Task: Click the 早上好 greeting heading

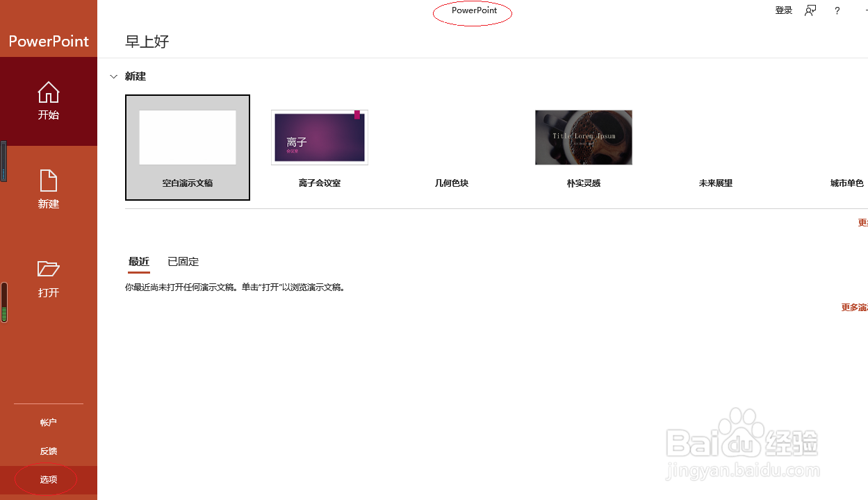Action: click(147, 42)
